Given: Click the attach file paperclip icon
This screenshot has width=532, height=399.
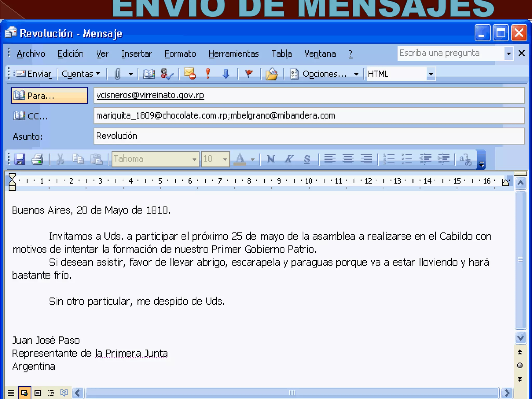Looking at the screenshot, I should (117, 74).
